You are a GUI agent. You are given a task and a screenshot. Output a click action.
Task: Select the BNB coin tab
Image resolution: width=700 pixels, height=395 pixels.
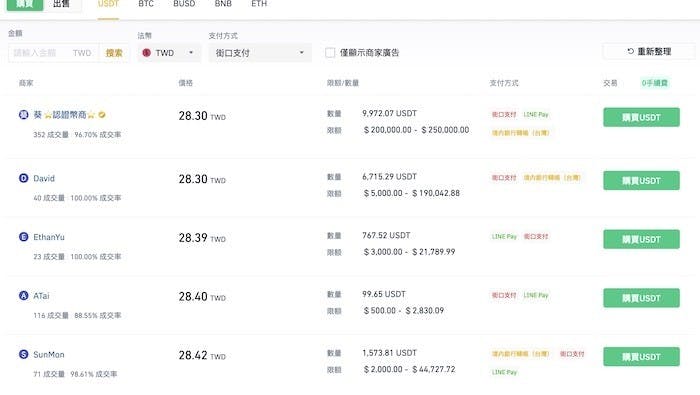tap(223, 4)
